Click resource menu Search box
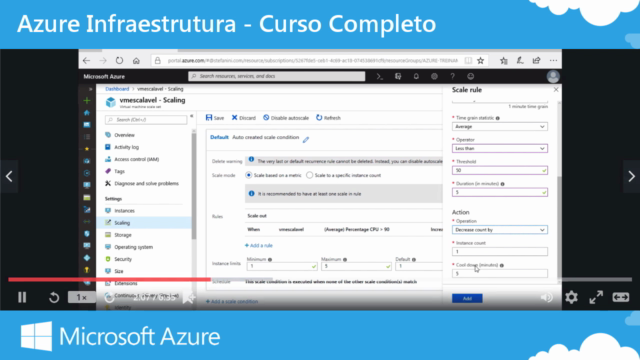This screenshot has width=640, height=360. point(146,120)
